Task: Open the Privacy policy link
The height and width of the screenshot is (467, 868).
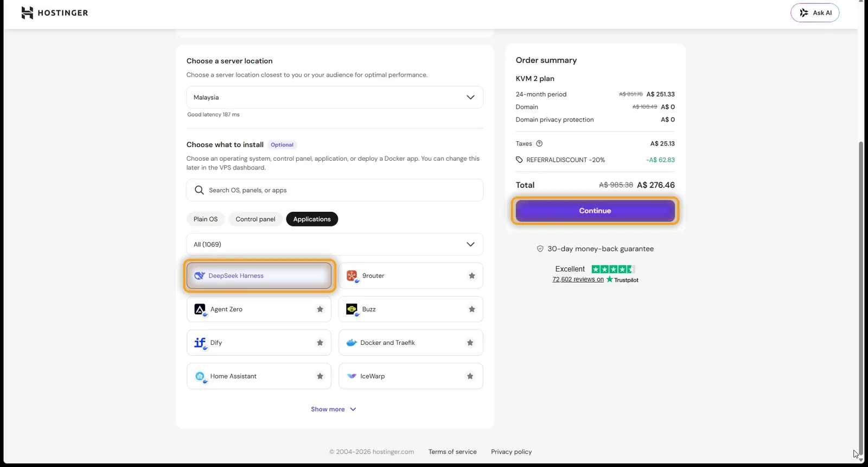Action: point(512,452)
